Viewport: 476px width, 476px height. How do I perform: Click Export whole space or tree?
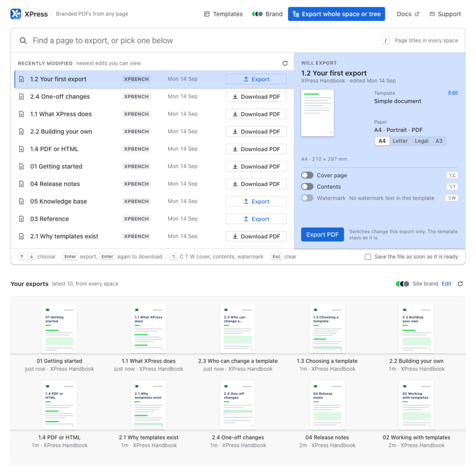tap(336, 14)
